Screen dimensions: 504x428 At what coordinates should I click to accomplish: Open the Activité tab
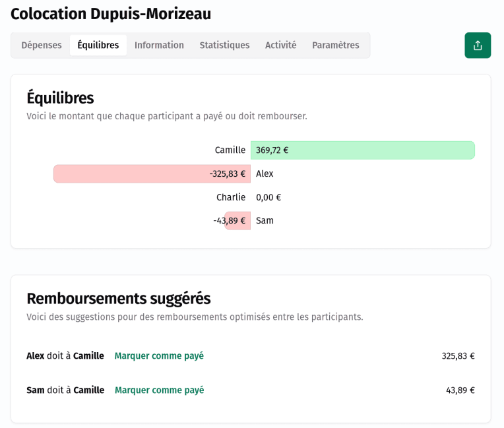click(x=280, y=46)
